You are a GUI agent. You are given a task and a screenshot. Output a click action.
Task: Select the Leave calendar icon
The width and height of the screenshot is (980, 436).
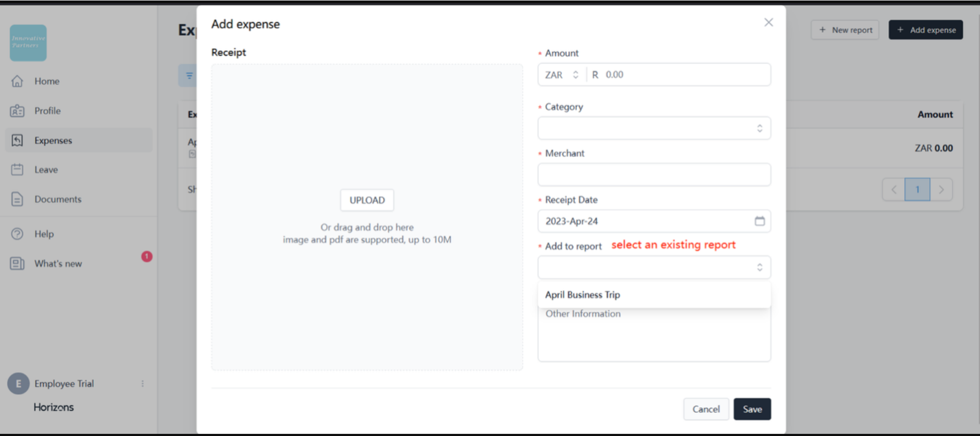click(18, 170)
